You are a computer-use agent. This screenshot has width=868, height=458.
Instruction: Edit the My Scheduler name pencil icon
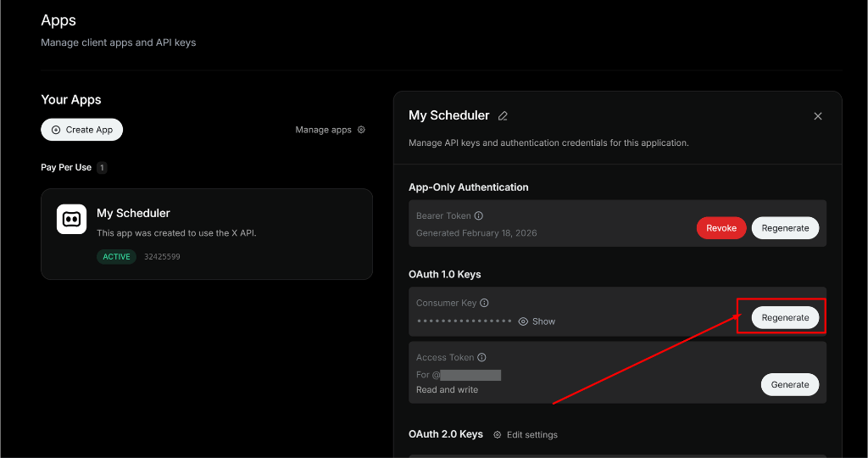[503, 115]
